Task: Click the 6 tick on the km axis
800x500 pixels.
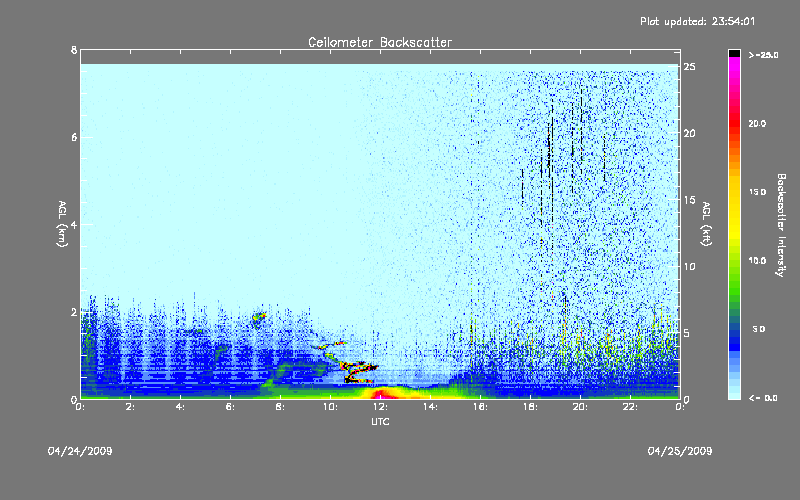Action: pos(74,137)
